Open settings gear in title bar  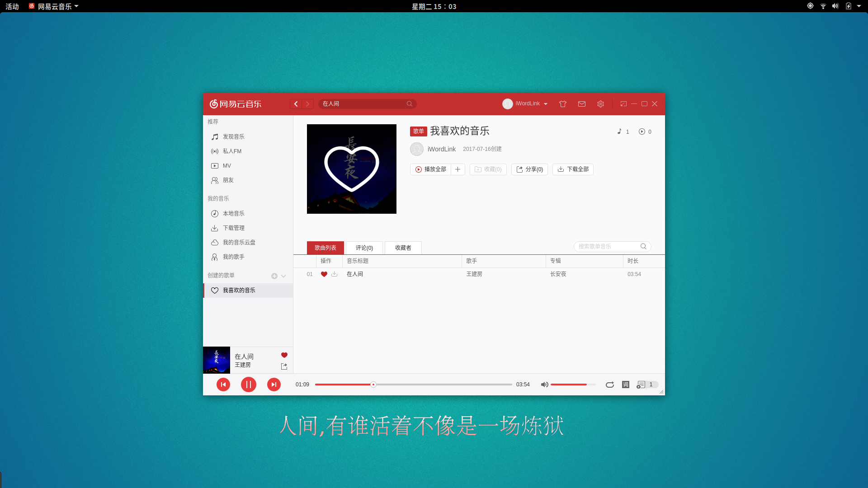(600, 104)
